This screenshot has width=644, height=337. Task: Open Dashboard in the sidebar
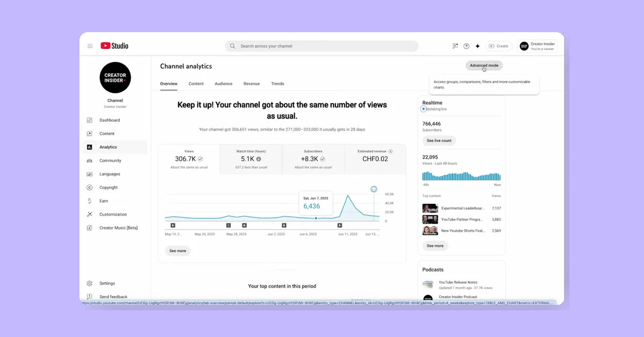(115, 120)
